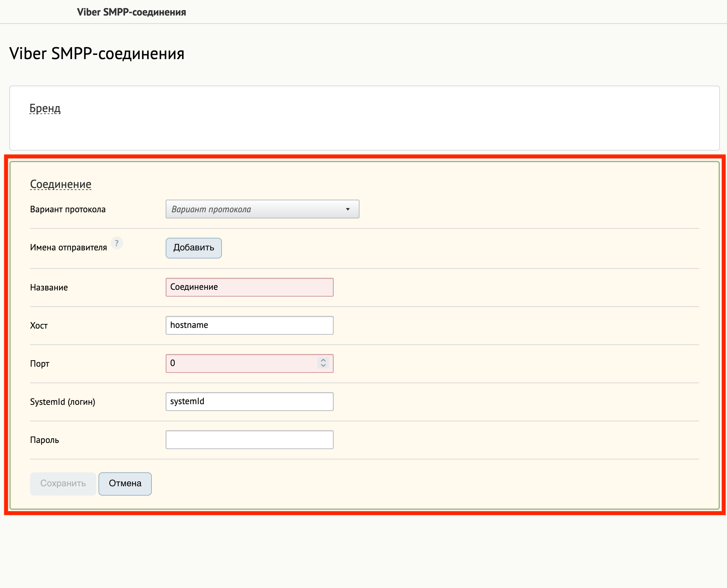Click the Viber SMPP-соединения header title

click(x=131, y=12)
